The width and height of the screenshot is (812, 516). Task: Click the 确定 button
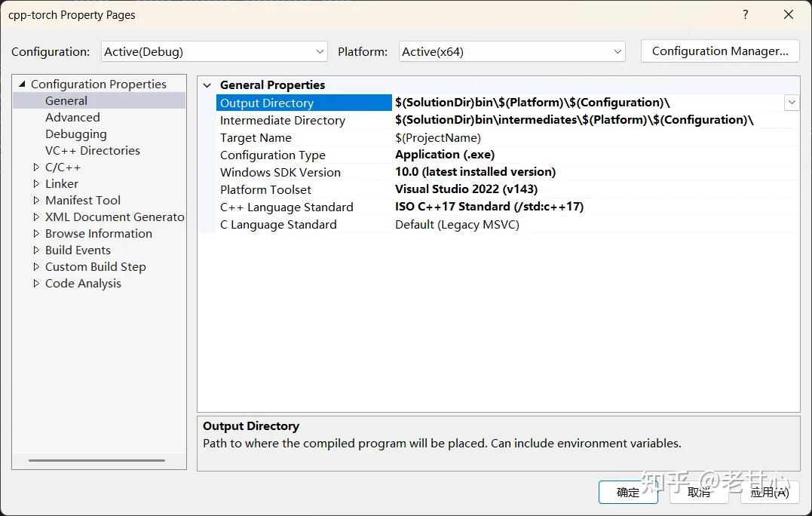click(x=628, y=492)
